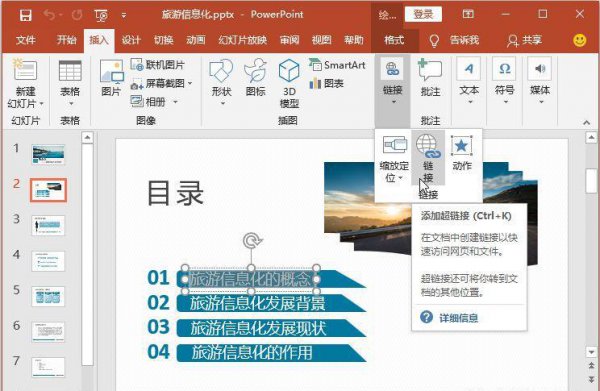600x391 pixels.
Task: Click 联机图片 online pictures
Action: (x=158, y=65)
